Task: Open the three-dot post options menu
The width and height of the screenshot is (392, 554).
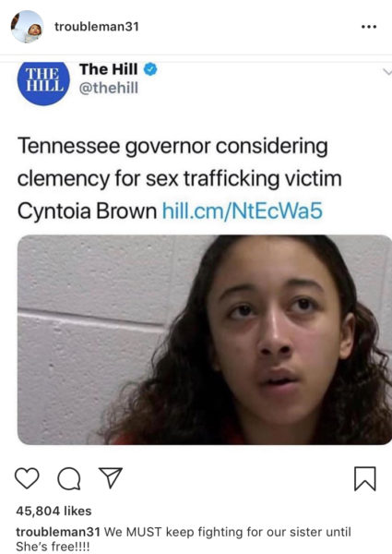Action: tap(369, 27)
